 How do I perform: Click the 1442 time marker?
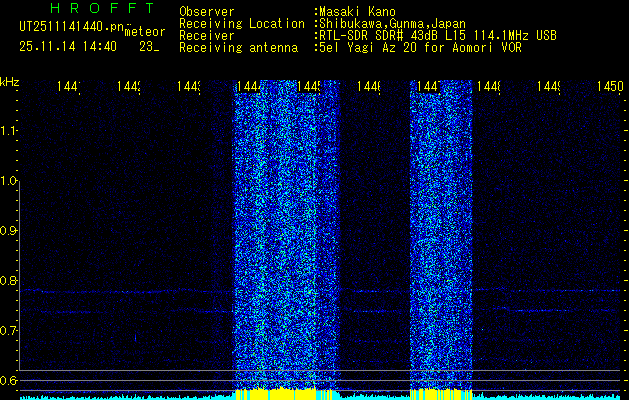click(129, 86)
